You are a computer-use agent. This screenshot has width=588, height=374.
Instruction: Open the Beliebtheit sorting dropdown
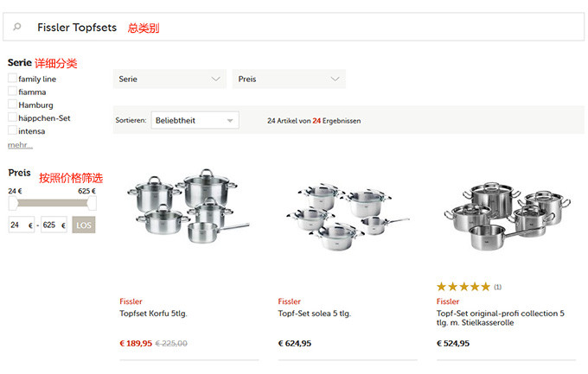(195, 120)
